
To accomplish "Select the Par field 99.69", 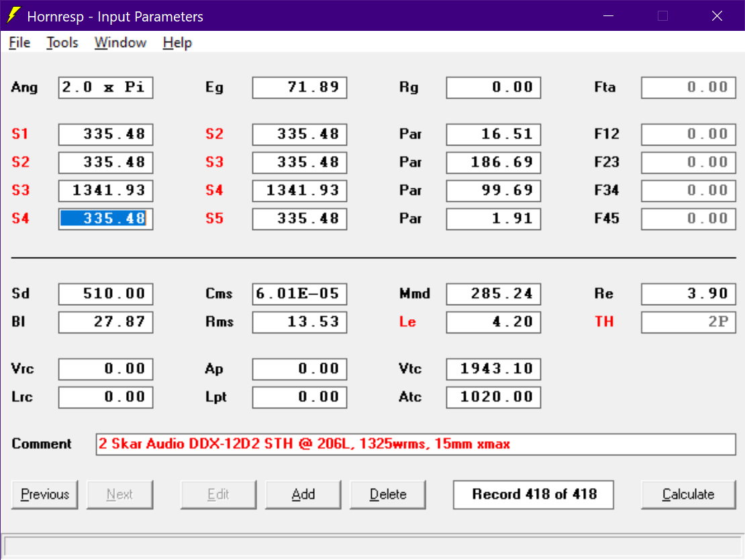I will 493,190.
